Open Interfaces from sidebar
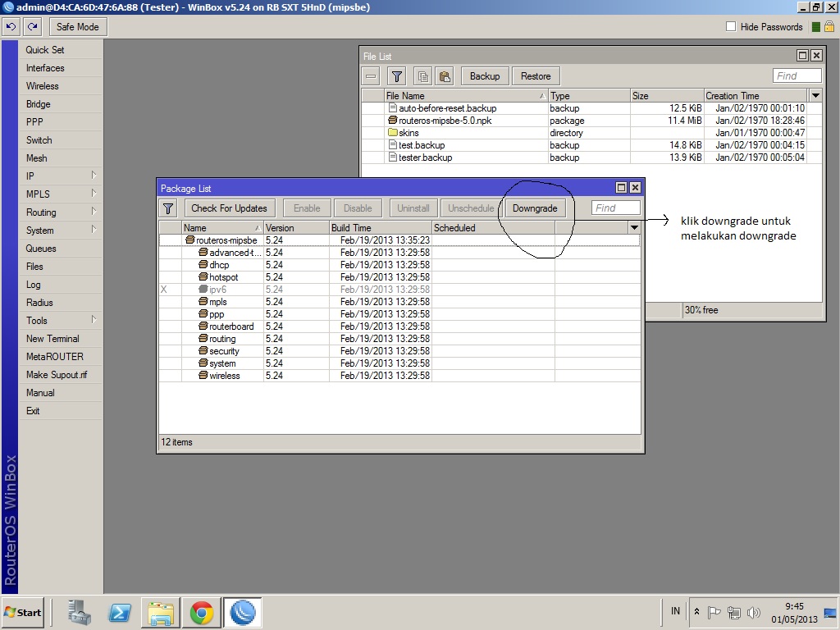 [45, 68]
